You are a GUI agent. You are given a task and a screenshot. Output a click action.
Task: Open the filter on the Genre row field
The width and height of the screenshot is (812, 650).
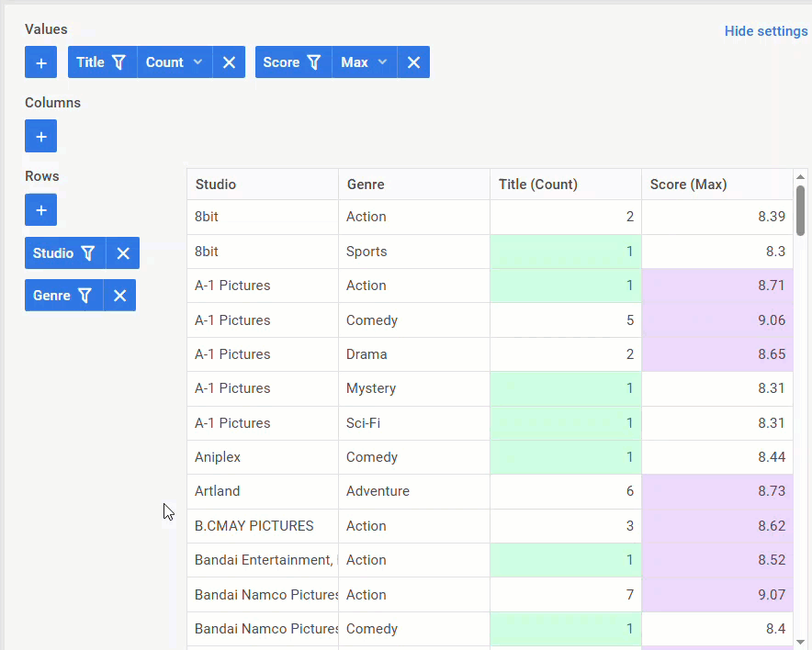(85, 295)
